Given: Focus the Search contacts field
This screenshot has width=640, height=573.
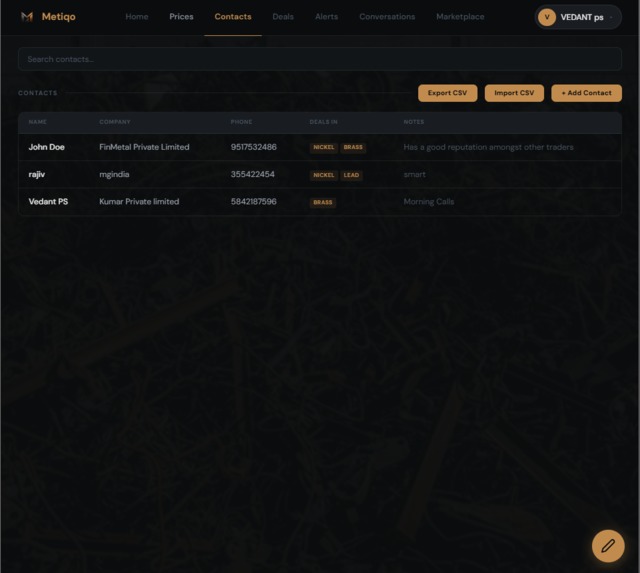Looking at the screenshot, I should (x=320, y=59).
